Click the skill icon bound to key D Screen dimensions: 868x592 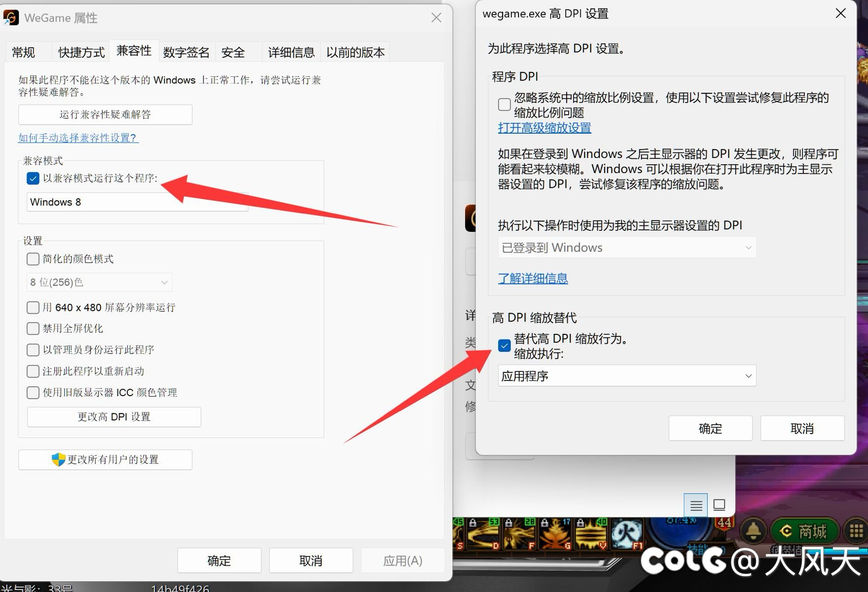pyautogui.click(x=483, y=534)
